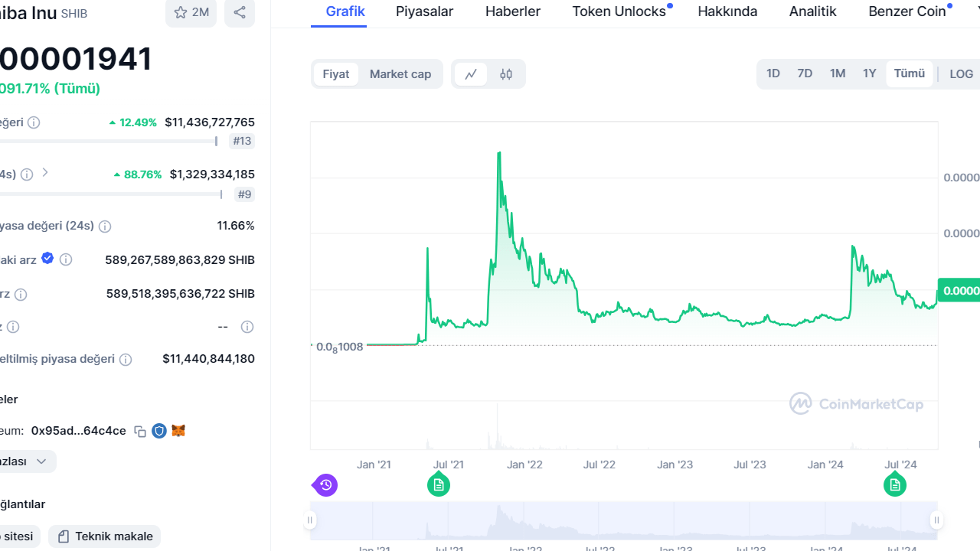Click the #13 market cap rank badge
This screenshot has width=980, height=551.
click(242, 141)
